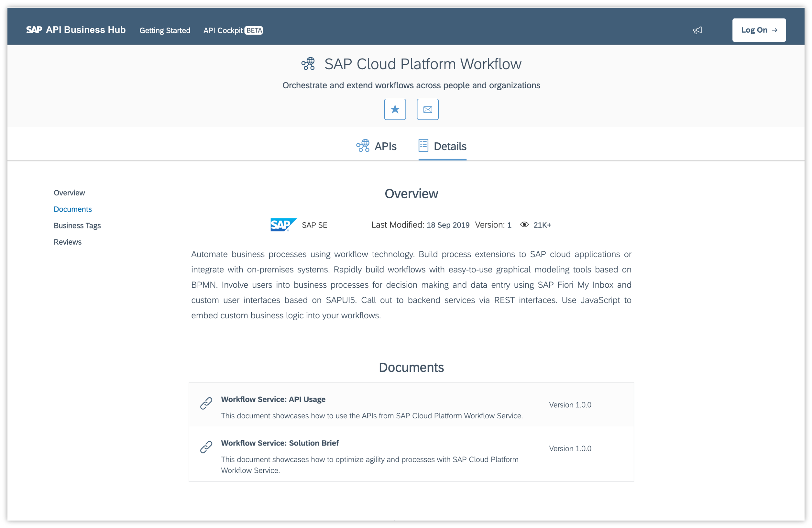
Task: Open the Workflow Service: Solution Brief link icon
Action: point(206,447)
